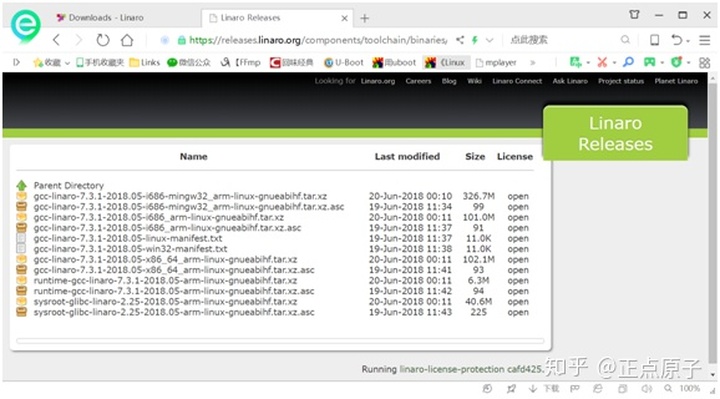Click the forward navigation arrow

pos(79,40)
